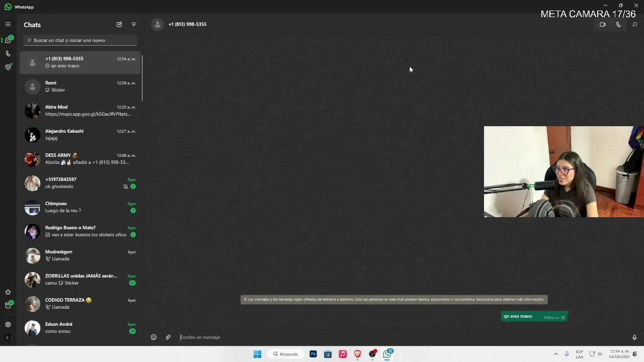This screenshot has width=644, height=362.
Task: Click the tray microphone icon
Action: [x=567, y=354]
